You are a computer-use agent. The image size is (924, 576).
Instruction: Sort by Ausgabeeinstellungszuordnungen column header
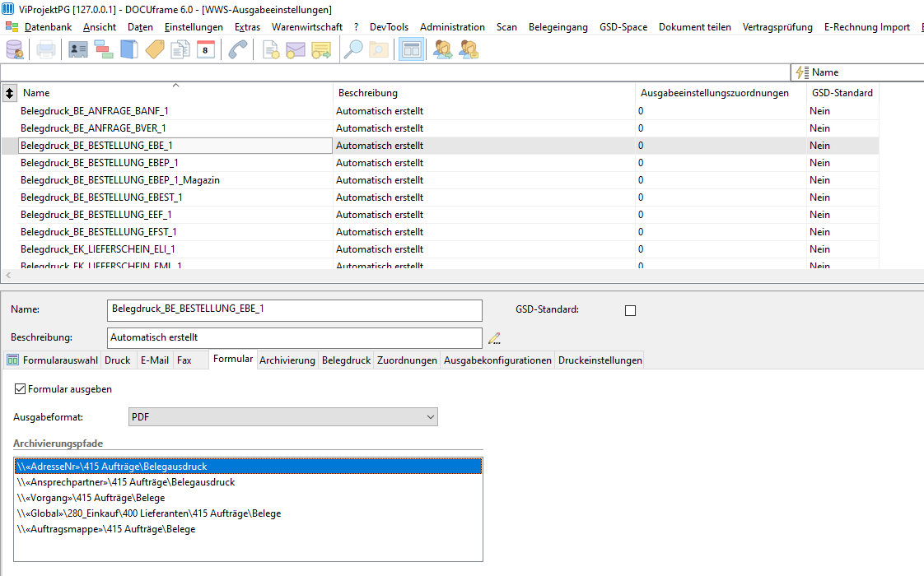(x=721, y=93)
